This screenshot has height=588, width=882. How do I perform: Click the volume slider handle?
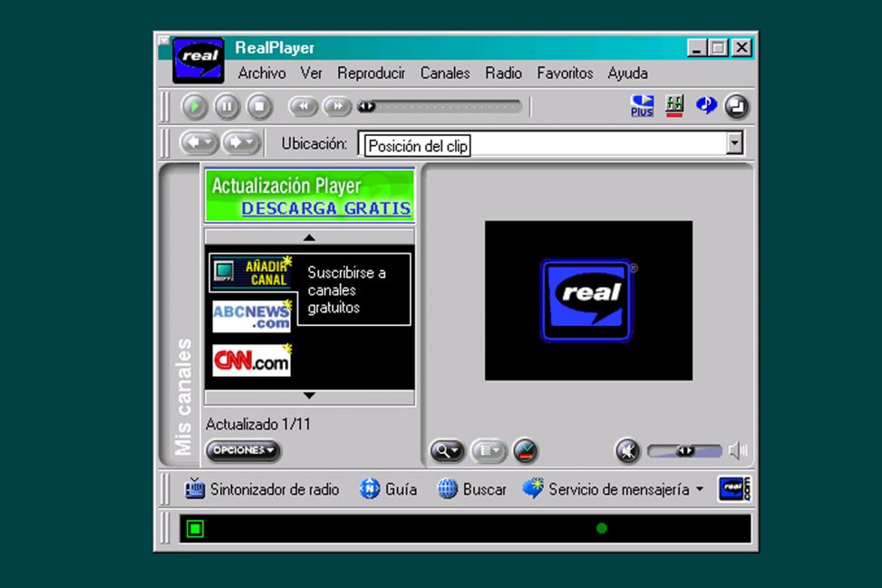pos(685,450)
